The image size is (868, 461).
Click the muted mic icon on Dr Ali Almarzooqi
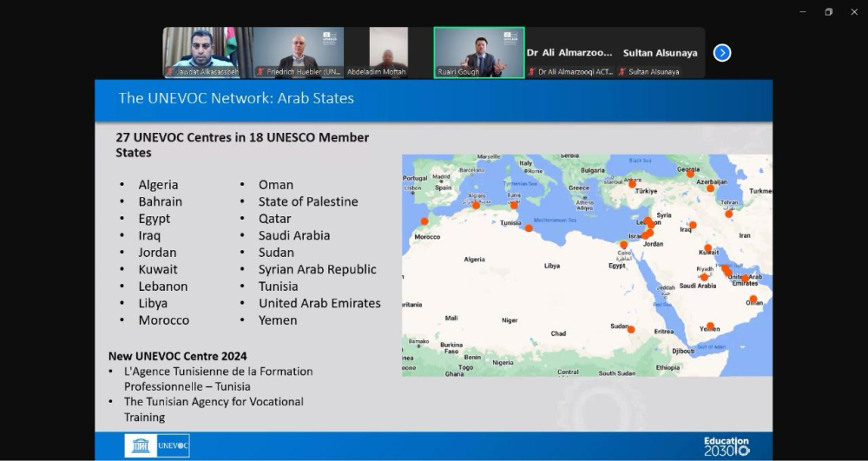[532, 72]
